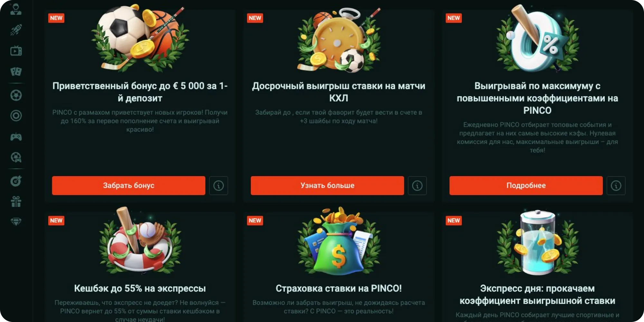Open the 'Страховка ставки на PINCO!' money bag image
The image size is (644, 322).
[339, 241]
